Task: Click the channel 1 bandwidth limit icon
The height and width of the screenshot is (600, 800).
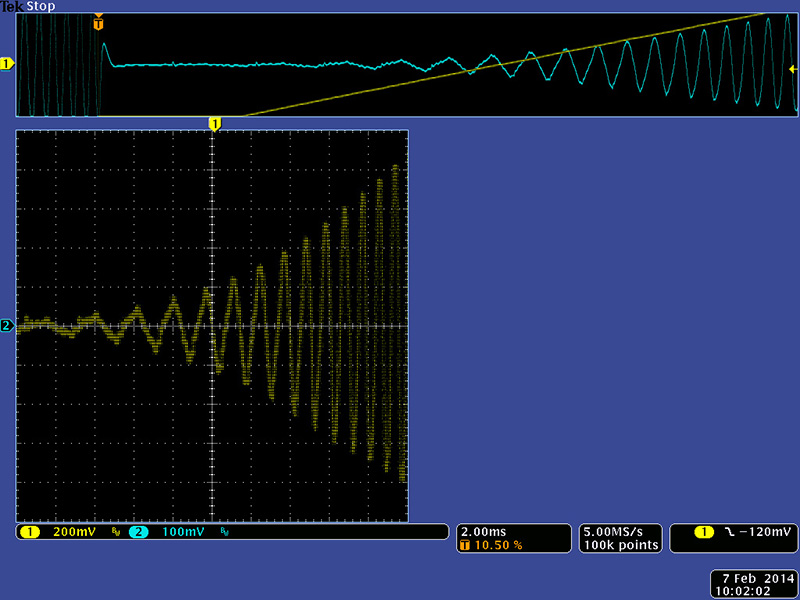Action: point(115,533)
